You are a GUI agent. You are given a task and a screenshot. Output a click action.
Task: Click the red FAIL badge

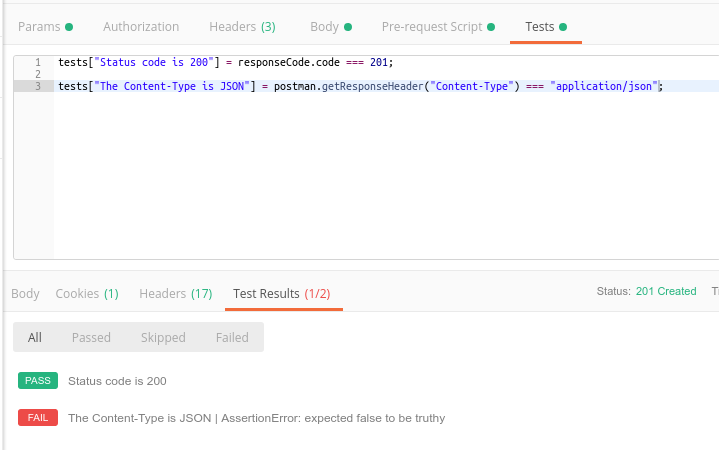coord(38,418)
